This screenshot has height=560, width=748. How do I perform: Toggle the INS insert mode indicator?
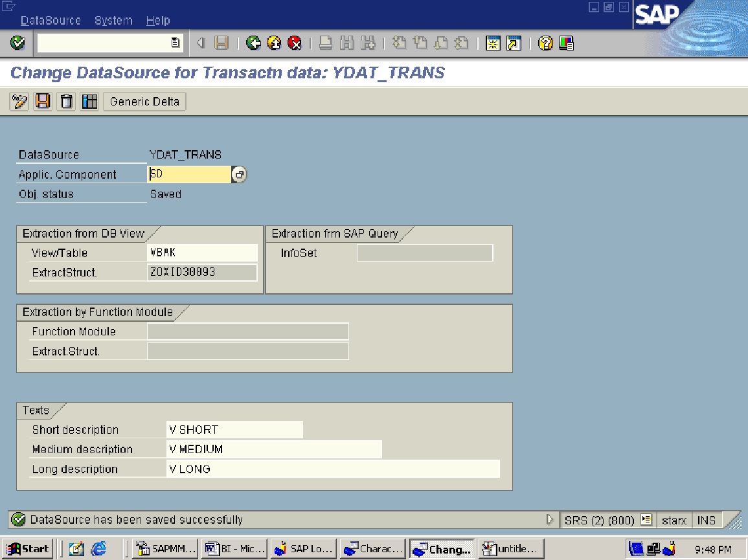pyautogui.click(x=706, y=520)
